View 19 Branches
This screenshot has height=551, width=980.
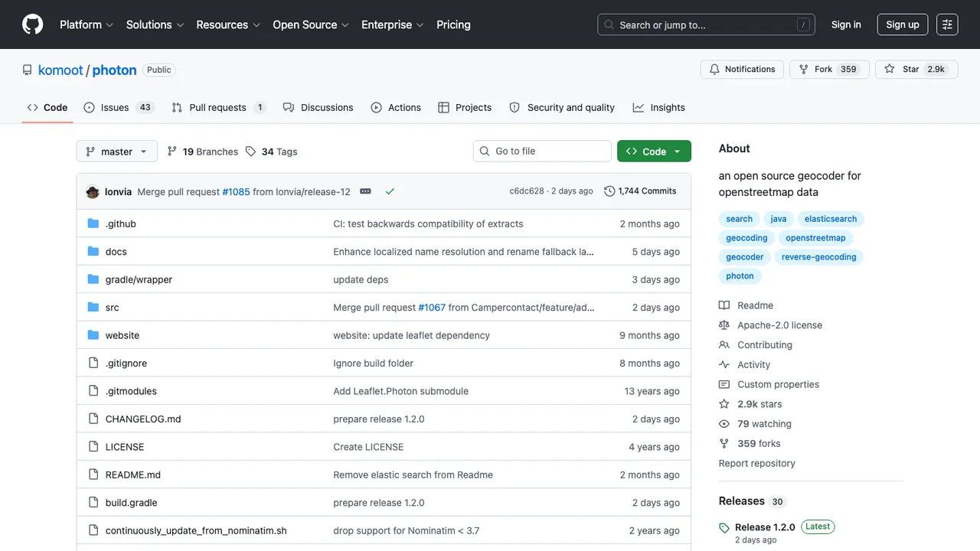click(203, 152)
